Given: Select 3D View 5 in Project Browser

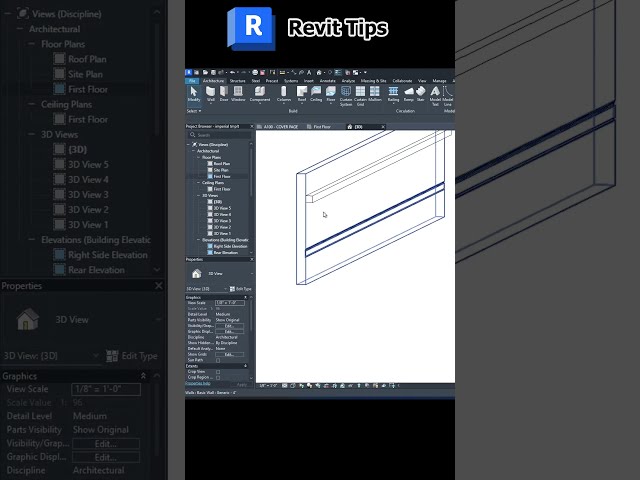Looking at the screenshot, I should pos(222,208).
